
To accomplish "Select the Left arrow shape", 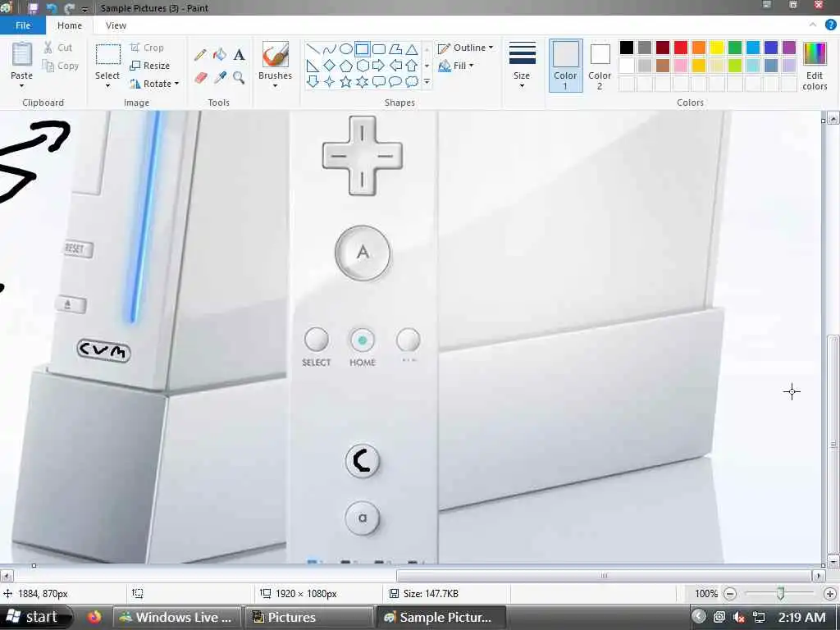I will coord(395,66).
